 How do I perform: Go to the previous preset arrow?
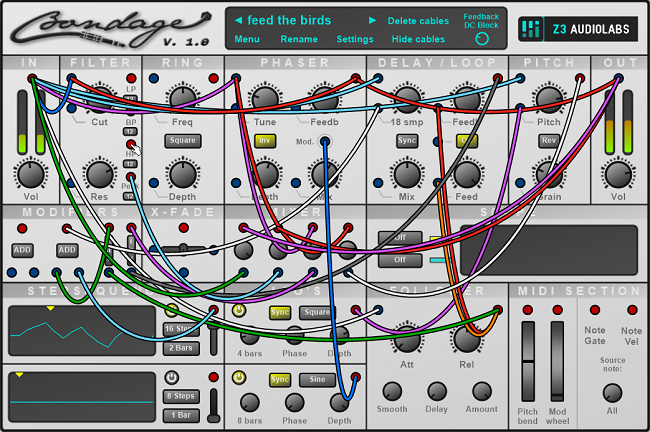[238, 20]
